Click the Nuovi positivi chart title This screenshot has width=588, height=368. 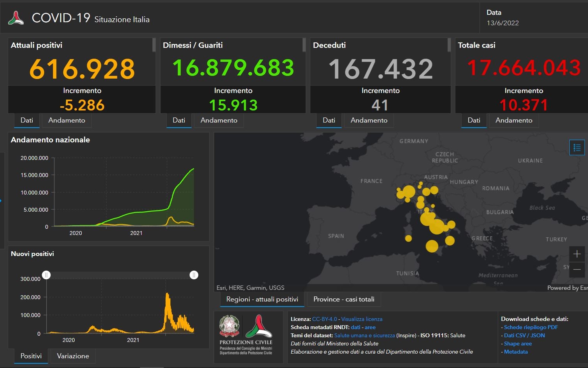click(32, 254)
